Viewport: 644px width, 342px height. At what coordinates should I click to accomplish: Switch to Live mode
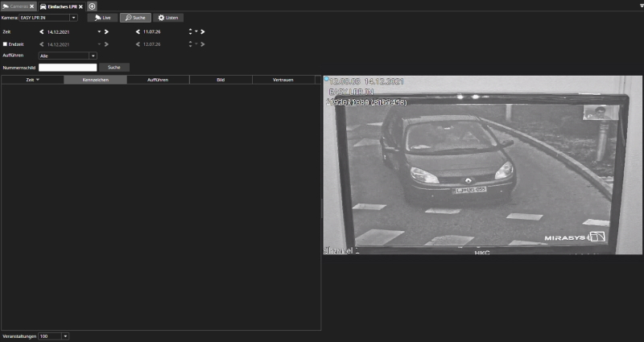click(x=102, y=17)
